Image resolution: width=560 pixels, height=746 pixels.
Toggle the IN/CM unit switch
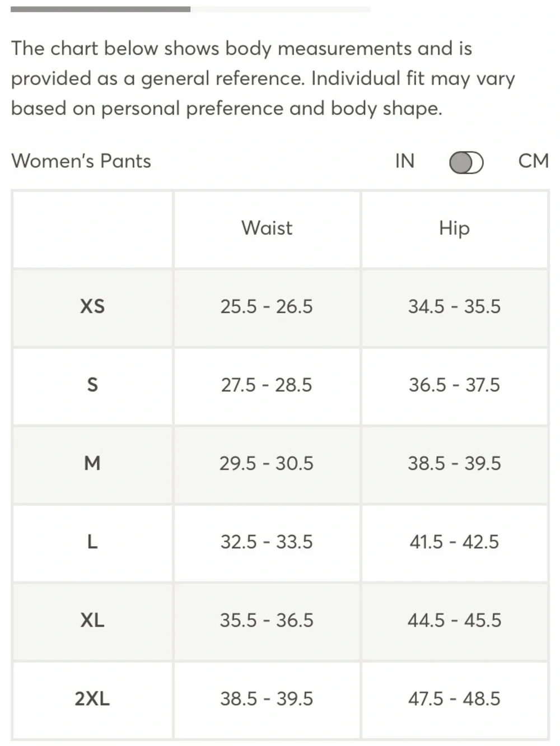click(466, 163)
